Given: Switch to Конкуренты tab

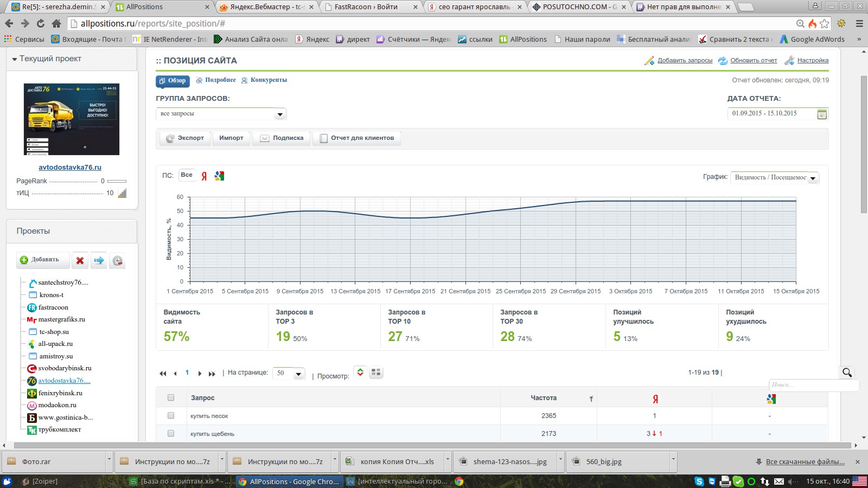Looking at the screenshot, I should (264, 80).
